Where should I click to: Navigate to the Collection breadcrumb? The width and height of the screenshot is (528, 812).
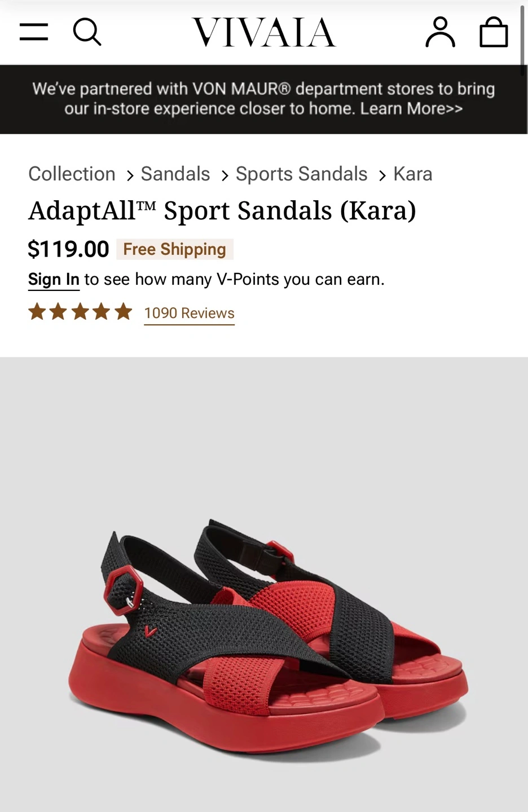pos(72,174)
